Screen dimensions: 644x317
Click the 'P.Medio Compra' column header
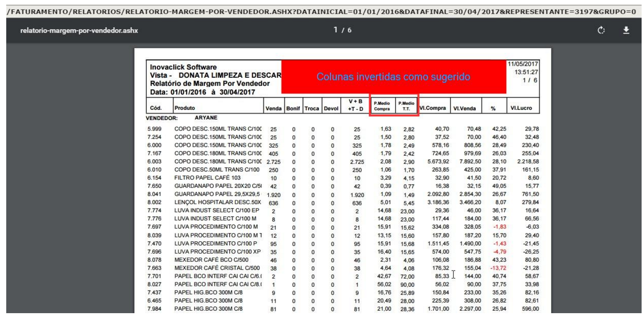point(382,106)
